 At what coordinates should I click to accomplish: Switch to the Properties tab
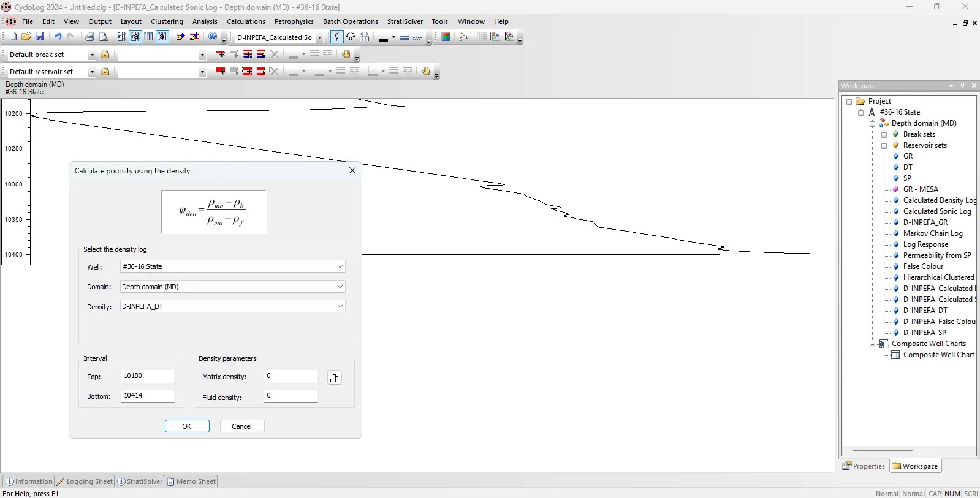[864, 466]
